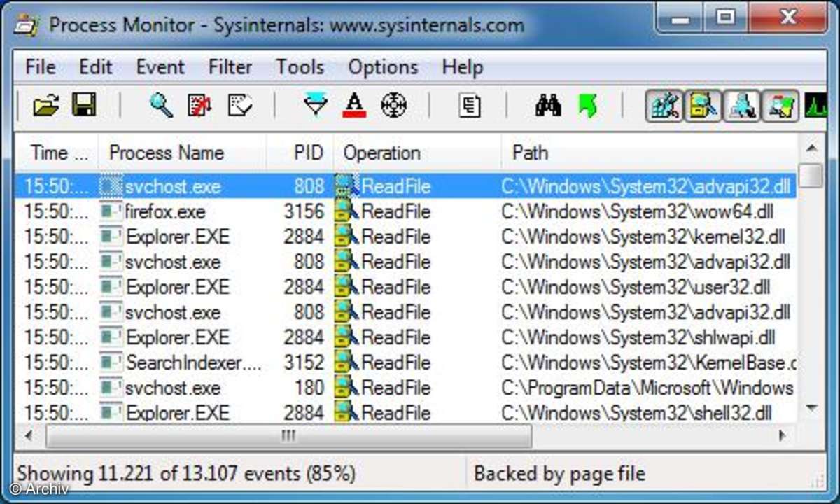Click the Operation column header
This screenshot has width=840, height=504.
point(417,153)
